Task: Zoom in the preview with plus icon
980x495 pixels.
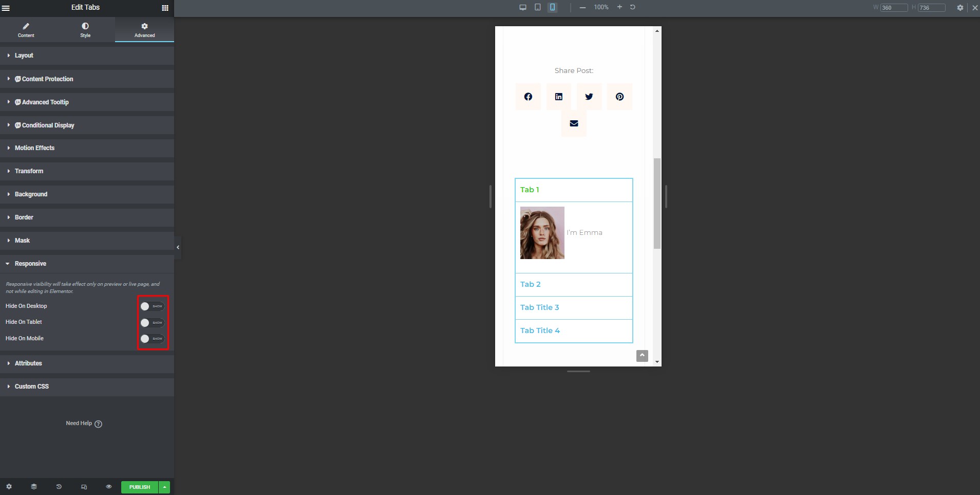Action: point(619,7)
